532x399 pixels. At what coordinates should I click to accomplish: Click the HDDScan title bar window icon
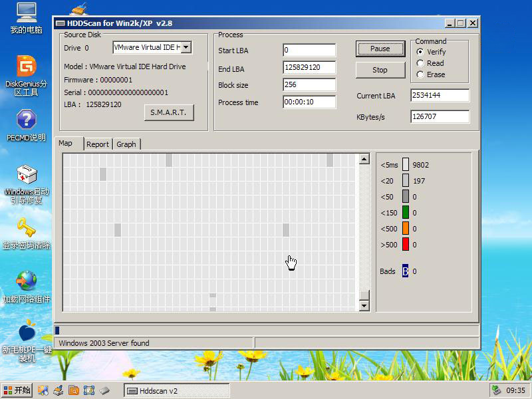click(x=61, y=23)
